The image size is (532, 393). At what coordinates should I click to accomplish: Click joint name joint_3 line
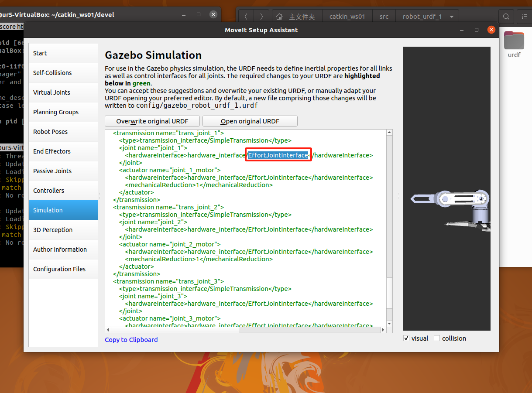(153, 296)
